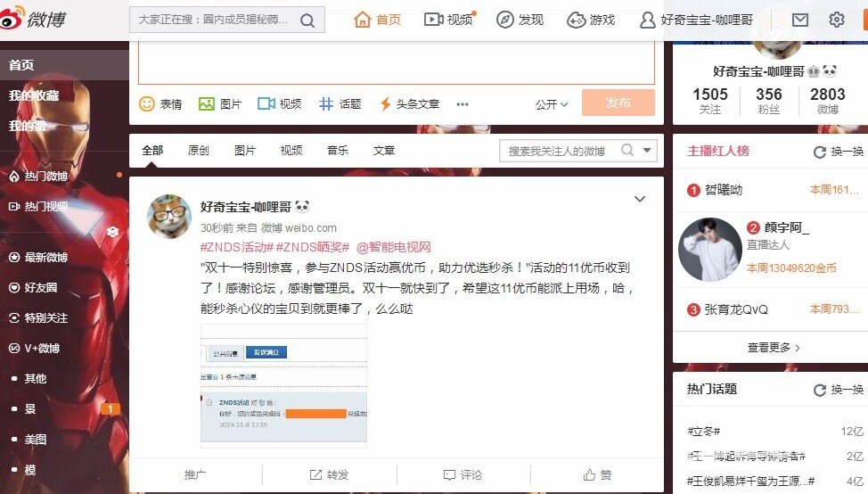Open 游戏 in the top navigation
The height and width of the screenshot is (494, 868).
[x=591, y=20]
